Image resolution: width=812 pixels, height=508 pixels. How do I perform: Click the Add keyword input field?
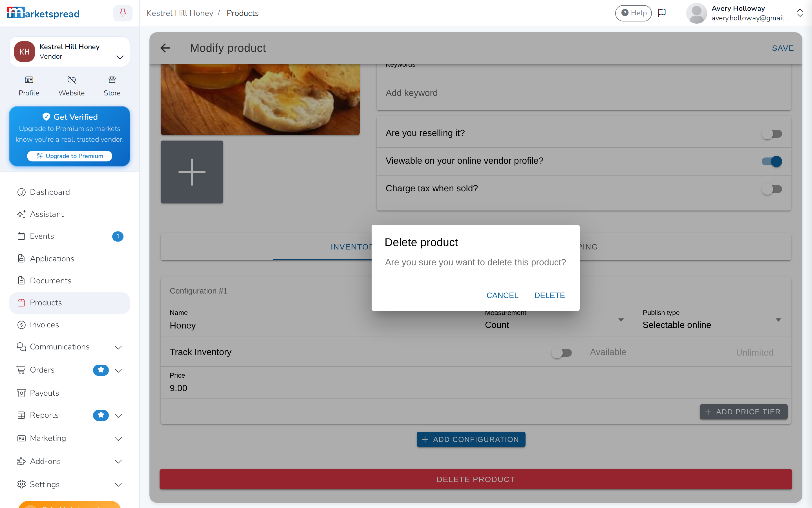[x=584, y=93]
